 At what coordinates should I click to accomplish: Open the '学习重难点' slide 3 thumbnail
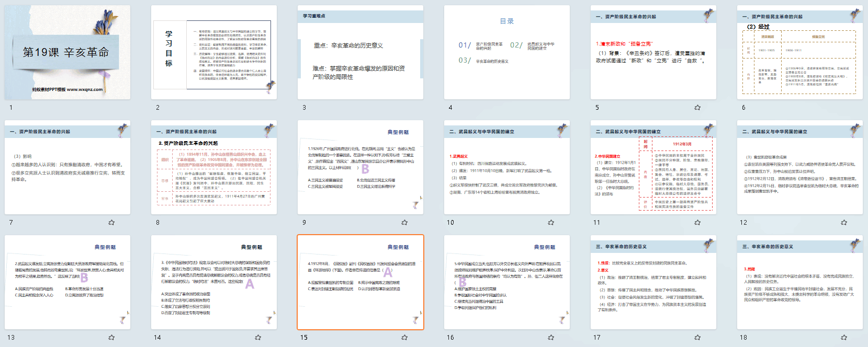click(360, 52)
